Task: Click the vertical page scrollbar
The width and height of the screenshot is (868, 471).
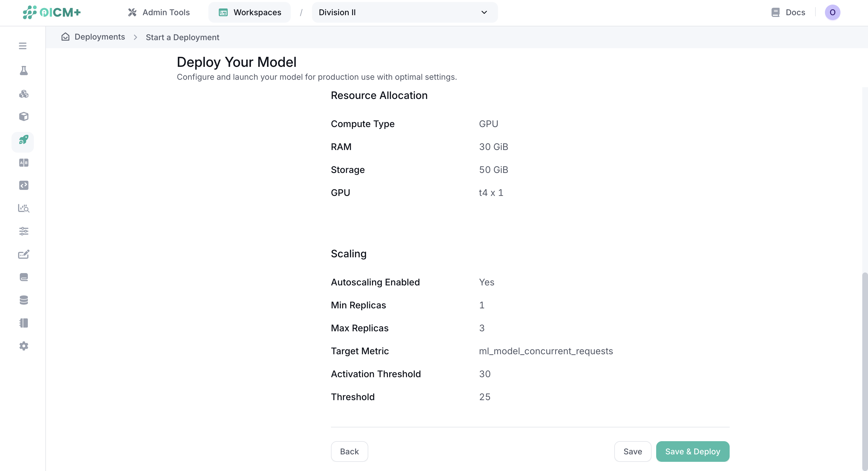Action: 865,370
